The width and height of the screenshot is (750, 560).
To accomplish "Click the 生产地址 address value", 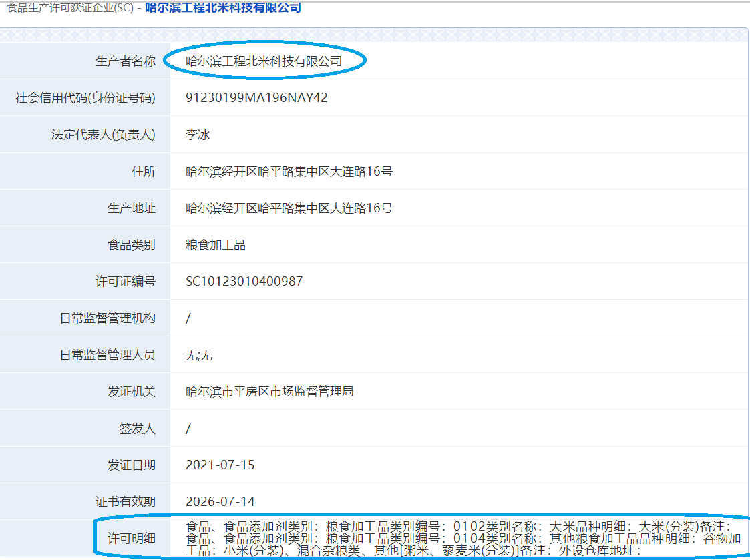I will click(x=289, y=208).
